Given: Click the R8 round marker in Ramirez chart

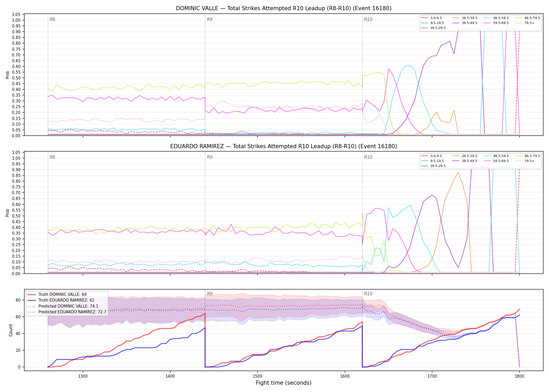Looking at the screenshot, I should point(52,157).
